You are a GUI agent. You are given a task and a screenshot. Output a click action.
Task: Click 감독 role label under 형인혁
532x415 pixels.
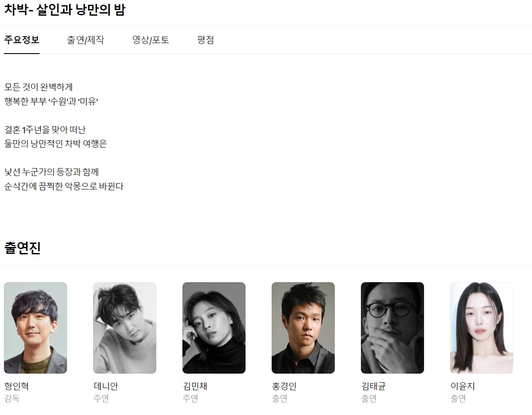tap(12, 398)
